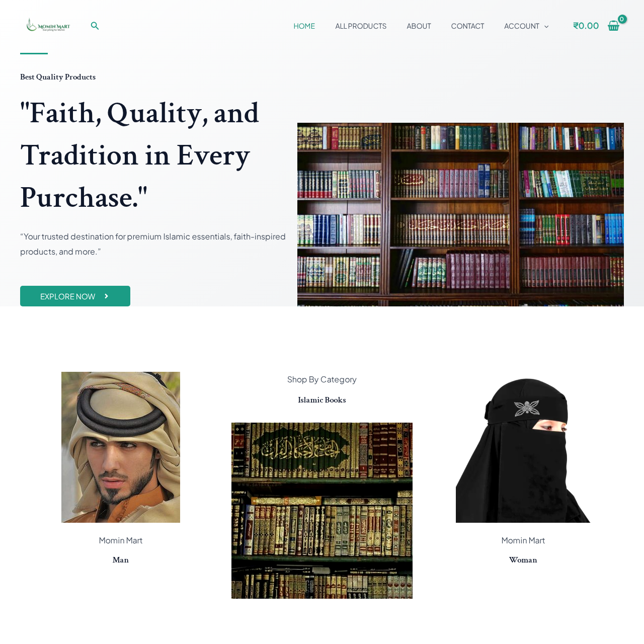
Task: Click the Explore Now button
Action: (x=75, y=296)
